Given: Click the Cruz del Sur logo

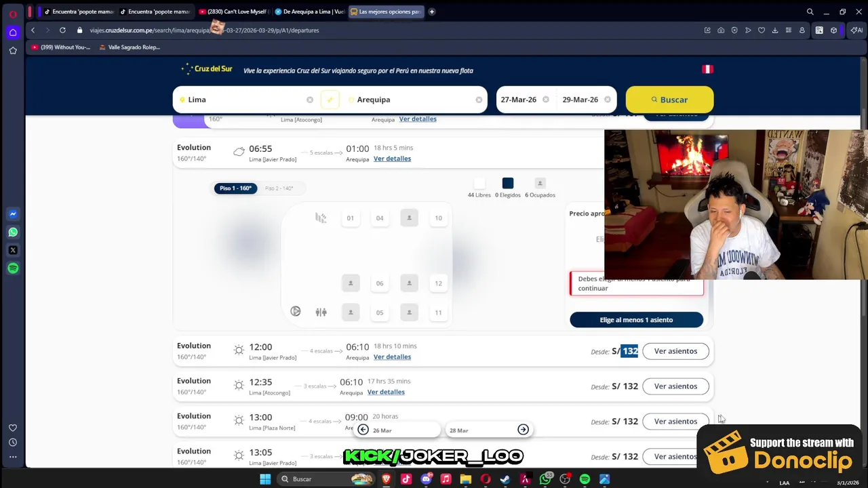Looking at the screenshot, I should coord(207,69).
